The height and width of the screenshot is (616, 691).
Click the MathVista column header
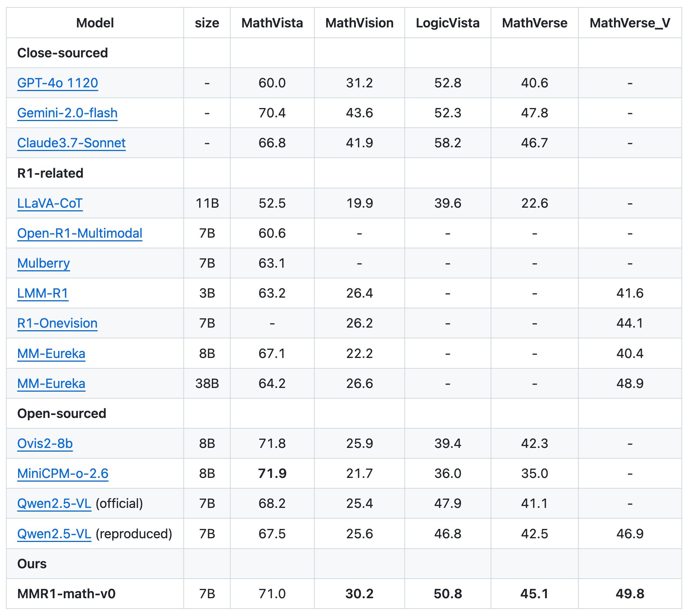272,23
